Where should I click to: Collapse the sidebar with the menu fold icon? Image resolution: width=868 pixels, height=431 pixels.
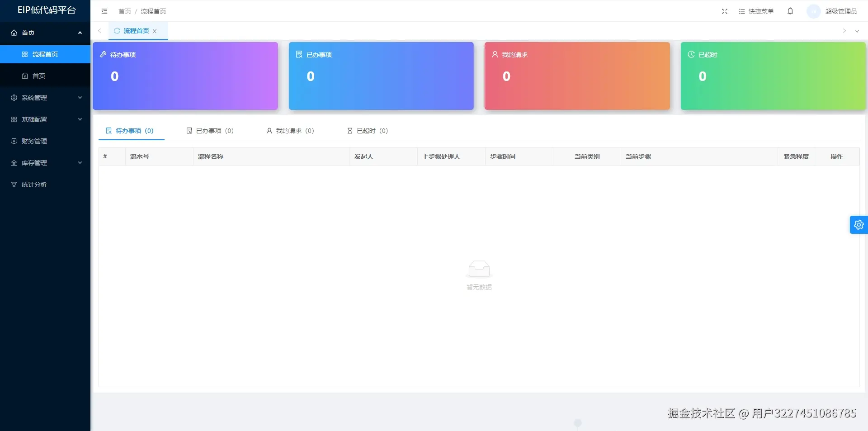(x=104, y=11)
